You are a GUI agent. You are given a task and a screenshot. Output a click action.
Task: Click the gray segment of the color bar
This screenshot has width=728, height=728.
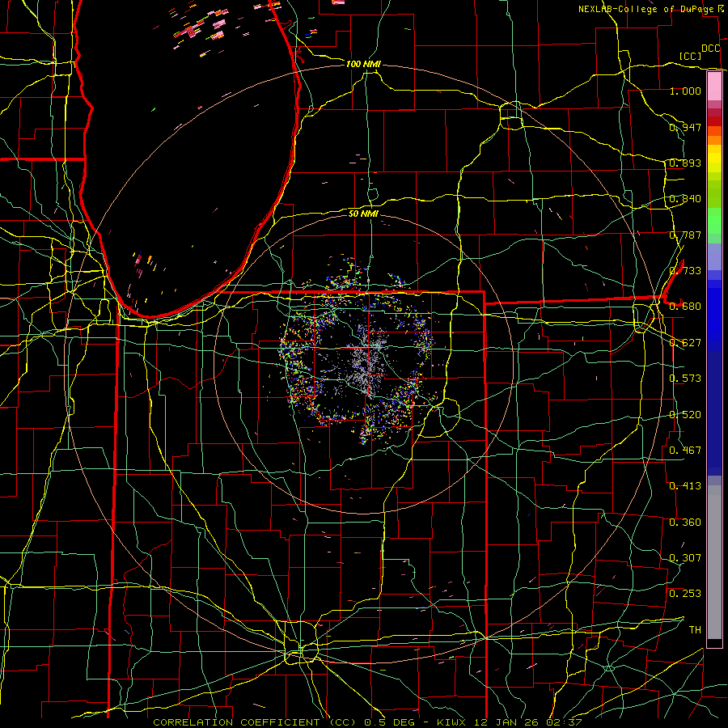pyautogui.click(x=714, y=562)
